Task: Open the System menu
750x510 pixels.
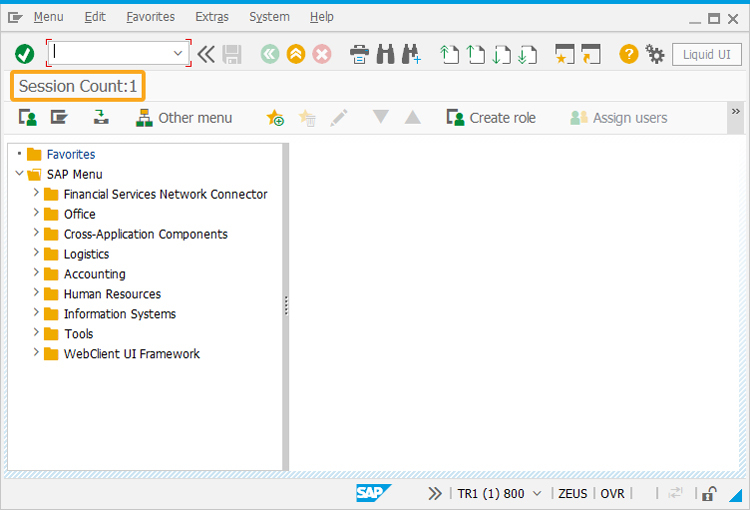Action: click(269, 17)
